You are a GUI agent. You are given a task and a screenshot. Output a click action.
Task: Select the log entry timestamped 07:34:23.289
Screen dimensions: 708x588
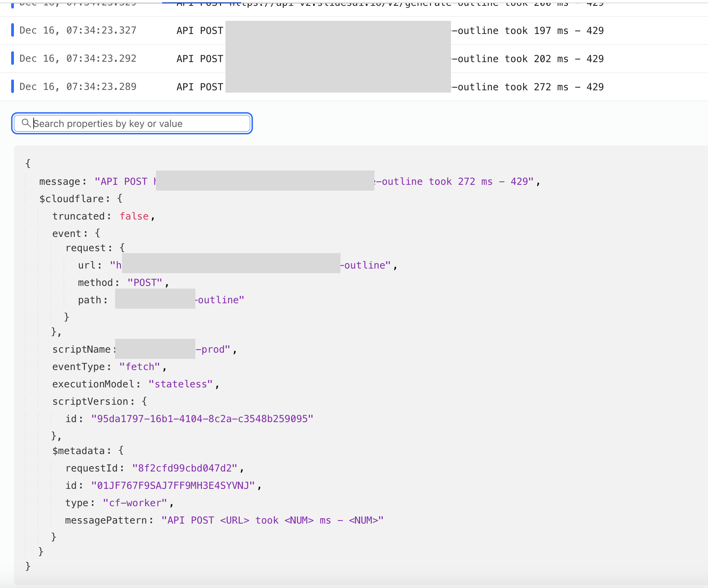(x=354, y=87)
